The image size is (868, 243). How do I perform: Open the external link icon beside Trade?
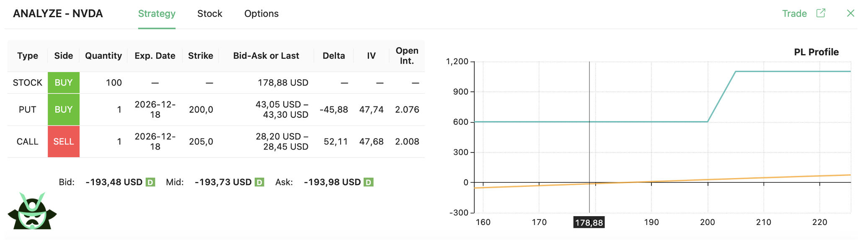click(x=821, y=13)
